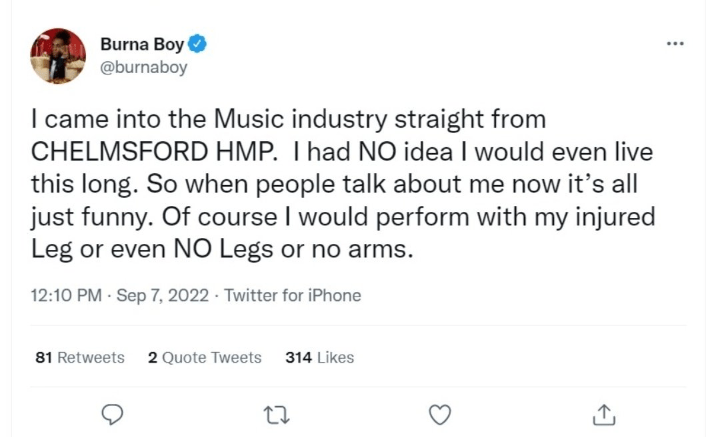Show the 2 Quote Tweets

pos(204,357)
